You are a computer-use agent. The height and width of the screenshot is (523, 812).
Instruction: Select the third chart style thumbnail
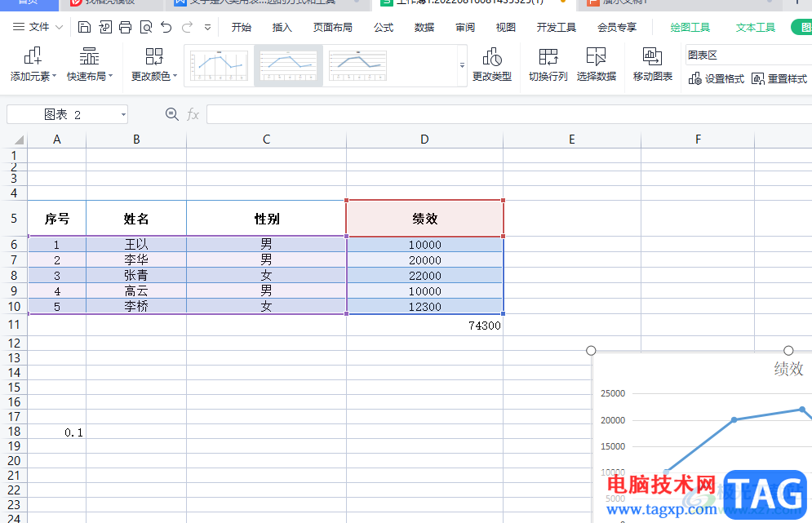coord(357,66)
